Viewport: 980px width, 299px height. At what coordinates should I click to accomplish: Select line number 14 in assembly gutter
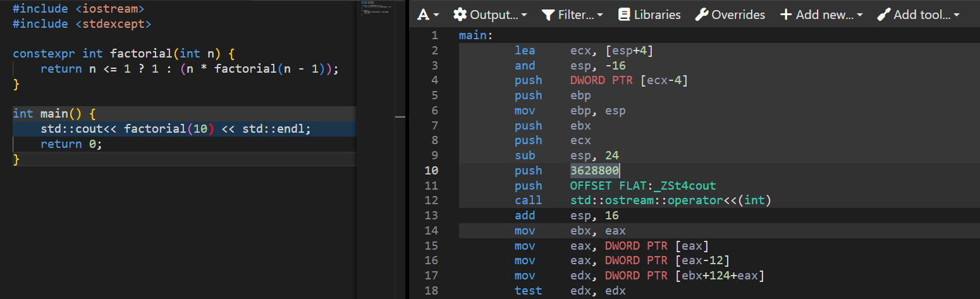431,231
